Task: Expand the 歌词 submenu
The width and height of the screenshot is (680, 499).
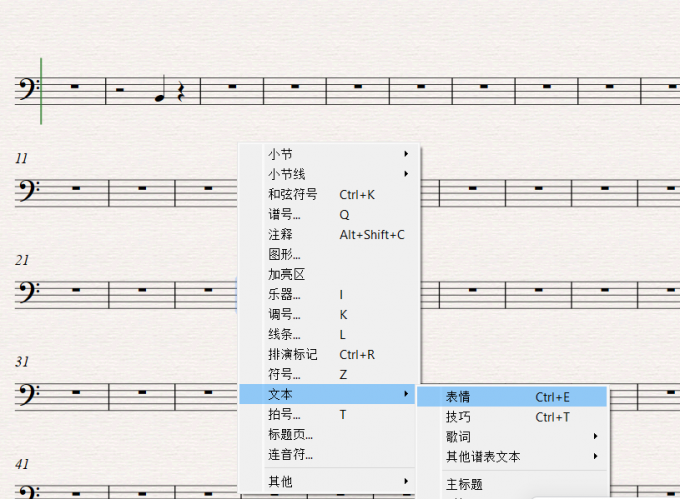Action: 512,437
